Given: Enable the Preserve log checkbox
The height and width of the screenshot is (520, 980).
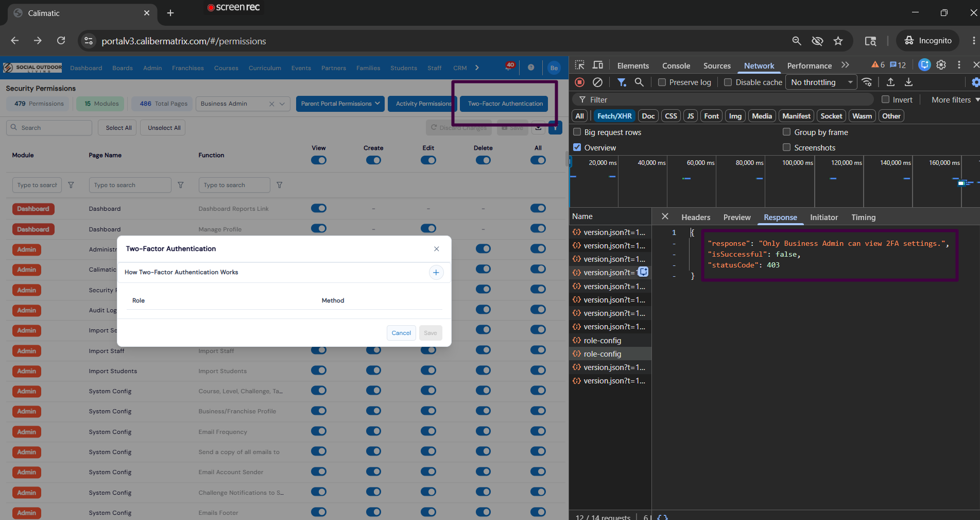Looking at the screenshot, I should 662,82.
